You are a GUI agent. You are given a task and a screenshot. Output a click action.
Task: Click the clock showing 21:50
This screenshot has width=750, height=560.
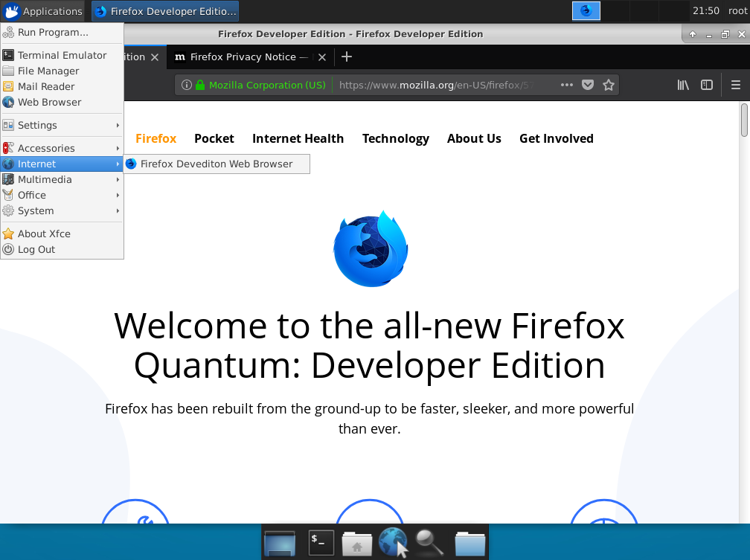[705, 10]
